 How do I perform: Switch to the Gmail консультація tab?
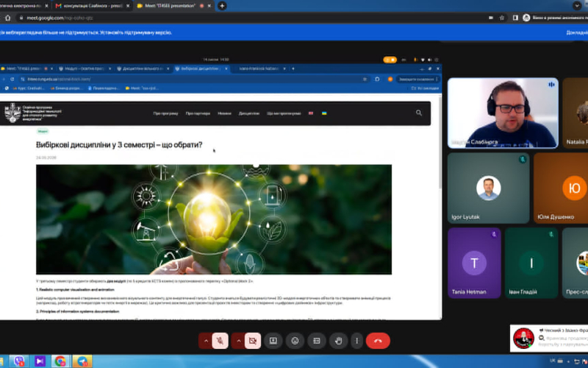click(x=93, y=6)
